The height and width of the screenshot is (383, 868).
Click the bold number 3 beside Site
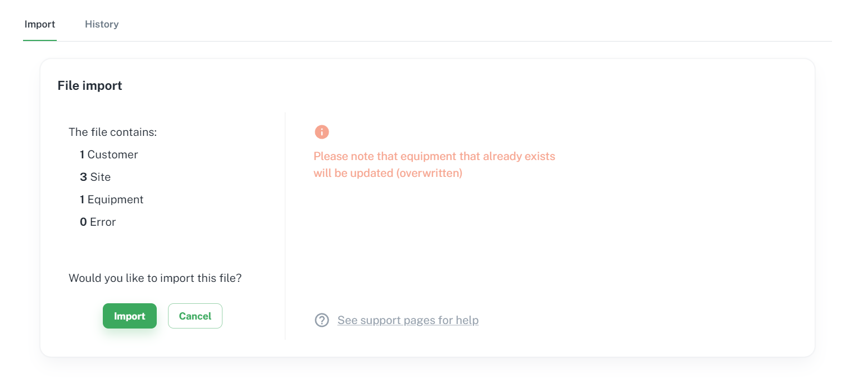[x=83, y=177]
